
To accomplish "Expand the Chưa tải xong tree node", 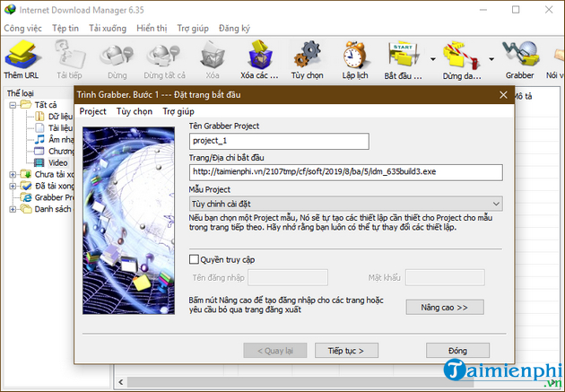I will tap(13, 174).
